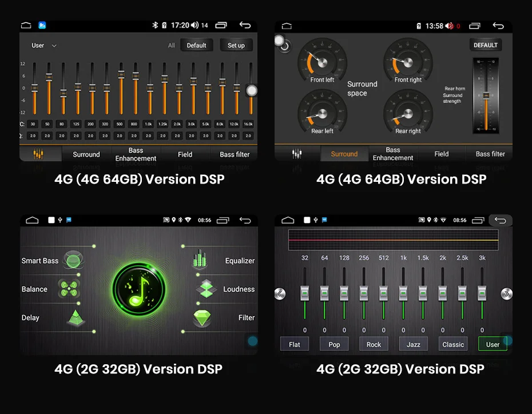The image size is (532, 414).
Task: Tap the Bluetooth icon in top-left status bar
Action: click(155, 25)
